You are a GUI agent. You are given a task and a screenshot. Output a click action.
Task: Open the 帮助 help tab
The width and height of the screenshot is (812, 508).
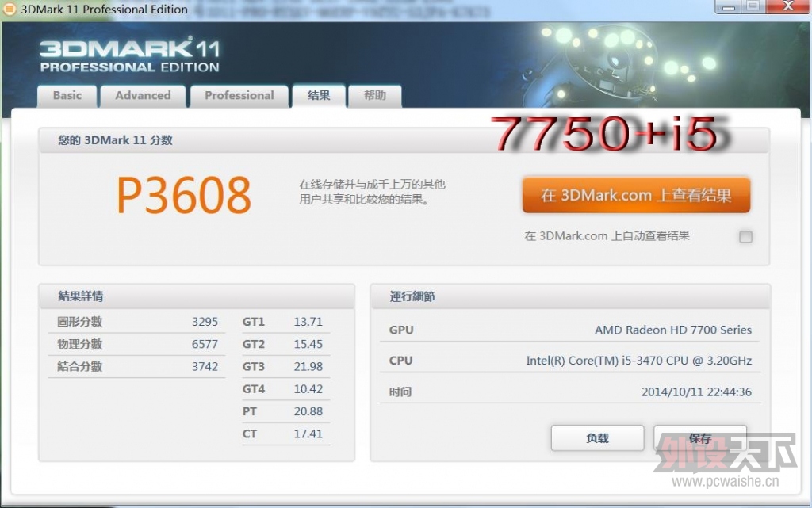tap(375, 96)
